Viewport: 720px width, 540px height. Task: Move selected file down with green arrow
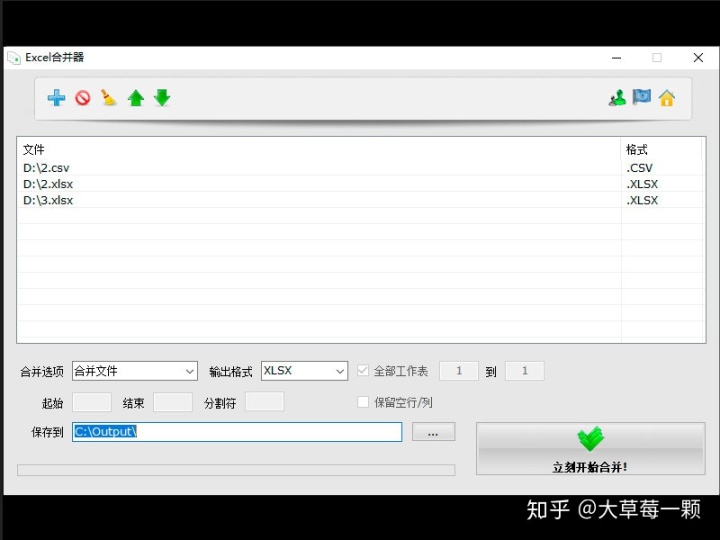(x=162, y=97)
